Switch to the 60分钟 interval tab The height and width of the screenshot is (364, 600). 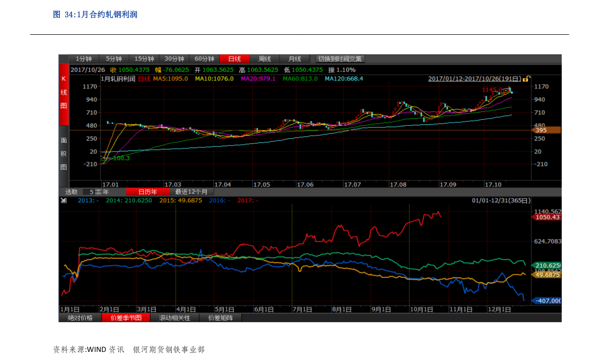pyautogui.click(x=204, y=59)
